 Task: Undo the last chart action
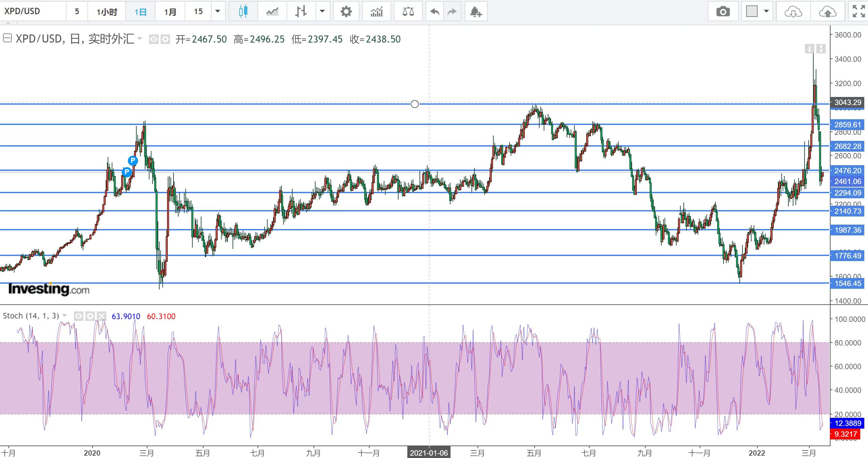point(435,11)
